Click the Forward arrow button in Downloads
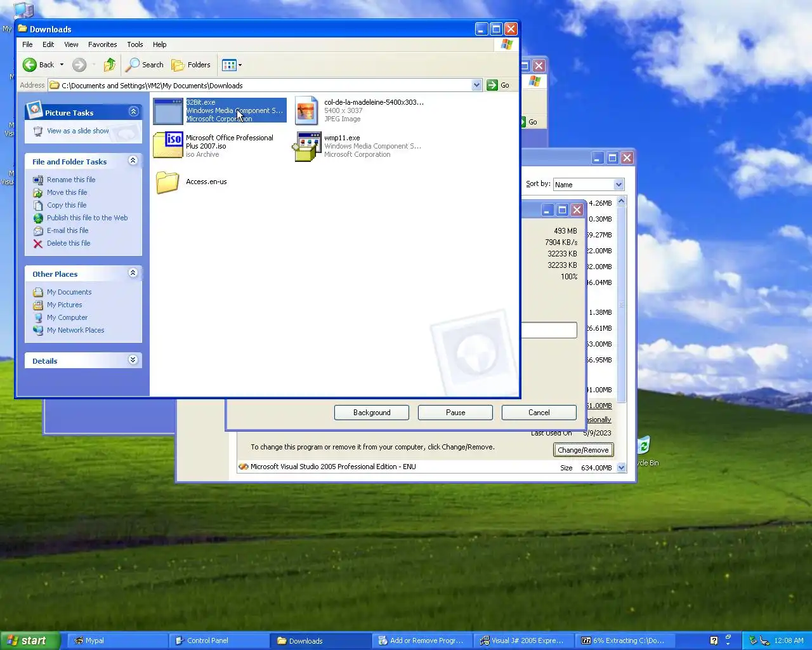This screenshot has height=650, width=812. pyautogui.click(x=79, y=65)
